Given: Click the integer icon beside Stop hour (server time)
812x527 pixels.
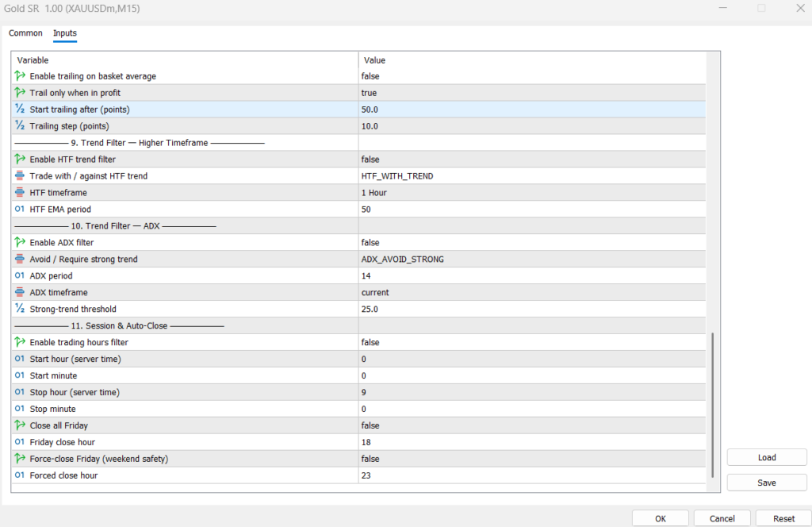Looking at the screenshot, I should click(20, 392).
